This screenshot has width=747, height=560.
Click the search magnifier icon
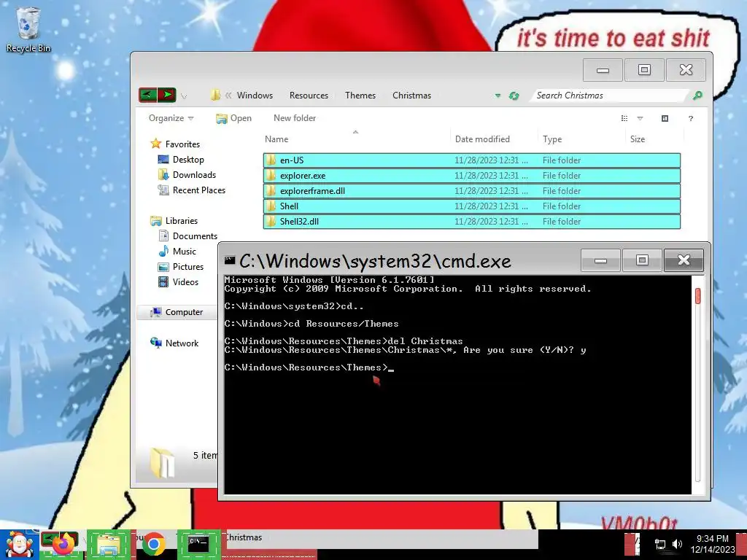[697, 96]
